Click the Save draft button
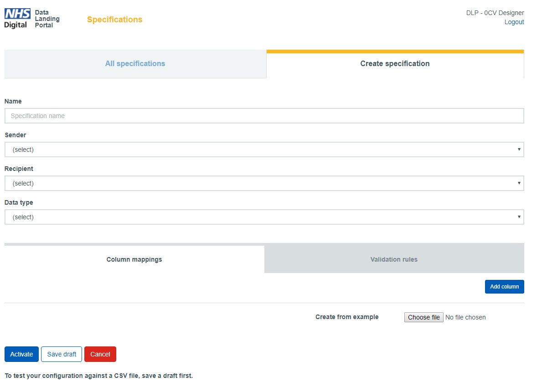 click(x=62, y=354)
